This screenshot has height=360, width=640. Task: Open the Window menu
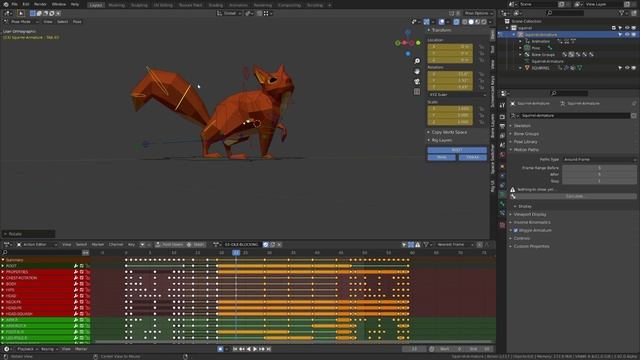tap(59, 4)
